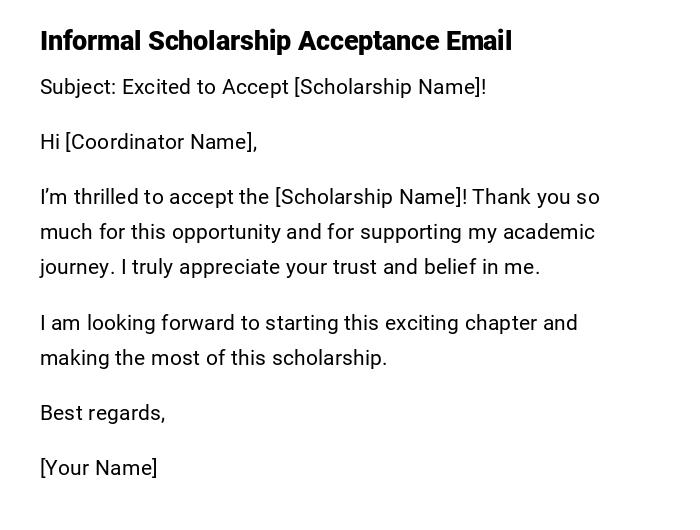This screenshot has height=530, width=700.
Task: Click the word Subject in subject line
Action: [x=77, y=87]
